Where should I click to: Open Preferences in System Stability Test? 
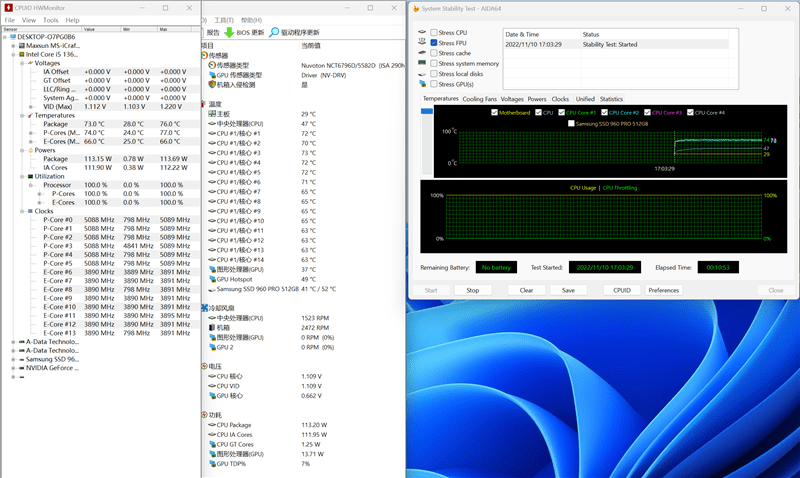pyautogui.click(x=664, y=290)
